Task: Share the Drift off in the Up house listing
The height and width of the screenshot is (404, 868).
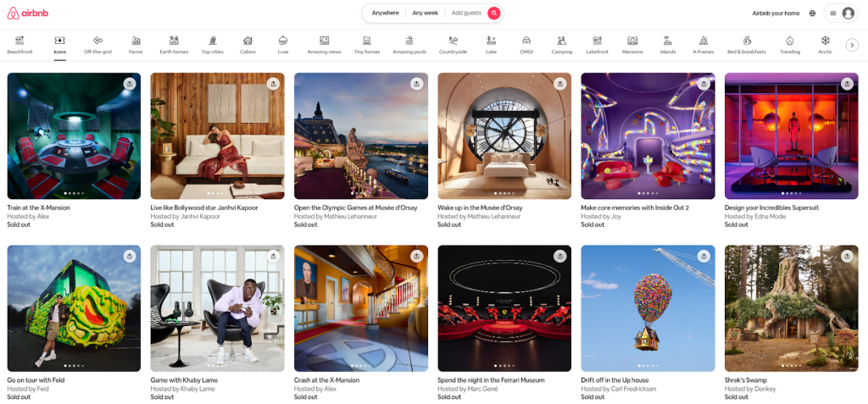Action: (703, 257)
